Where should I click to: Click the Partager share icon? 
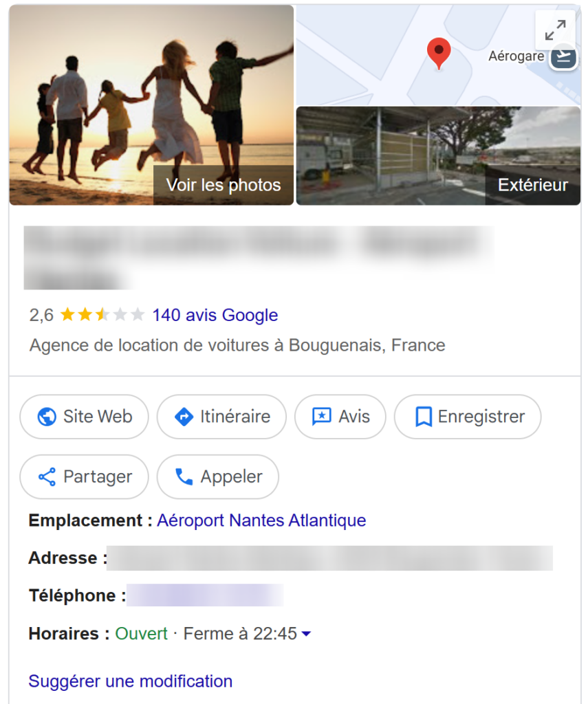[47, 476]
